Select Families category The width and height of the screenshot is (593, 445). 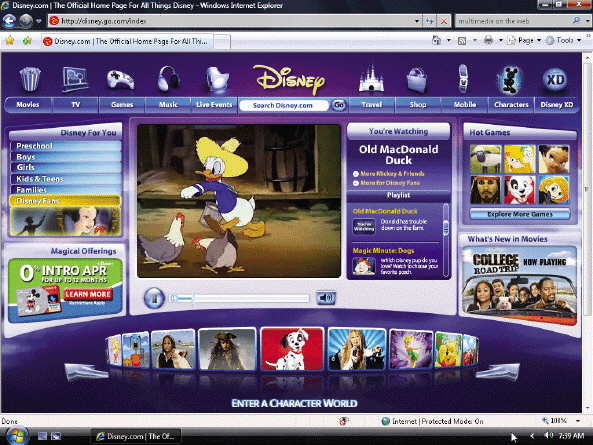pyautogui.click(x=65, y=190)
